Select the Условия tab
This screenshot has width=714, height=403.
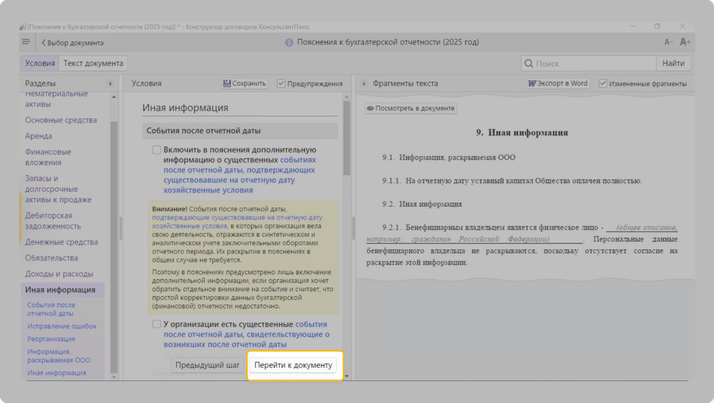point(40,63)
